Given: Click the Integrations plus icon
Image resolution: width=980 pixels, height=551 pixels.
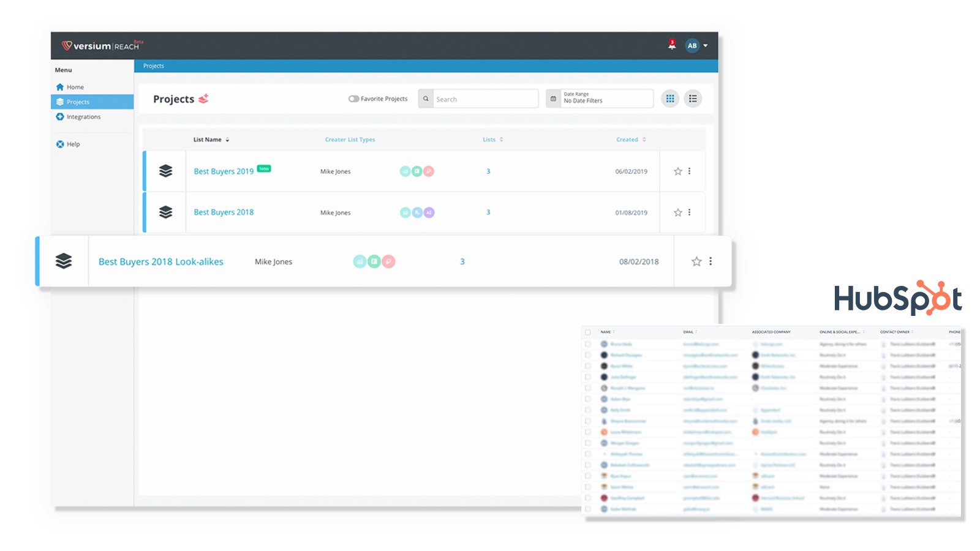Looking at the screenshot, I should tap(60, 116).
